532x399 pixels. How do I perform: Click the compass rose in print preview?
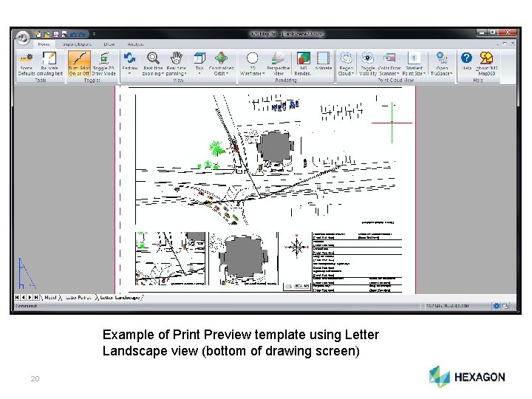(296, 247)
